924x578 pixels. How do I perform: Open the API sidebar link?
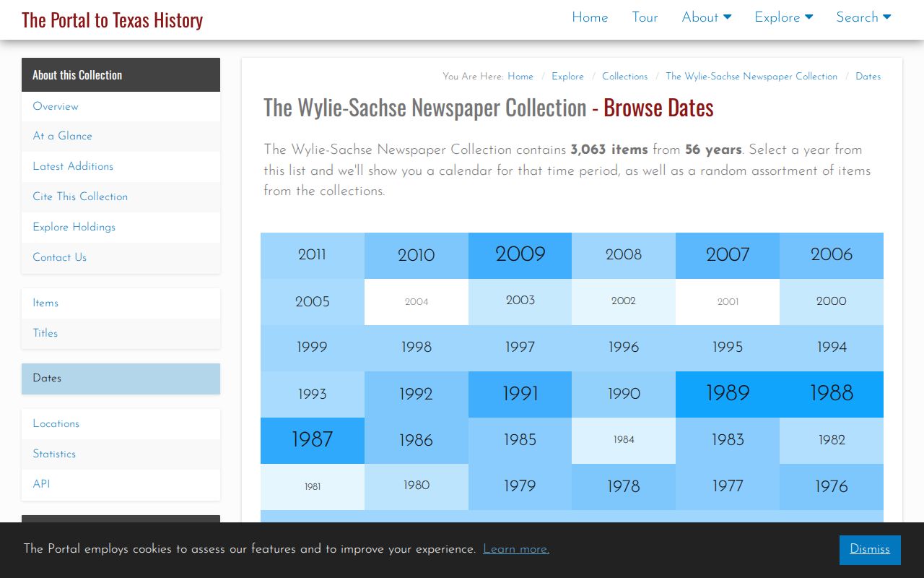point(121,484)
